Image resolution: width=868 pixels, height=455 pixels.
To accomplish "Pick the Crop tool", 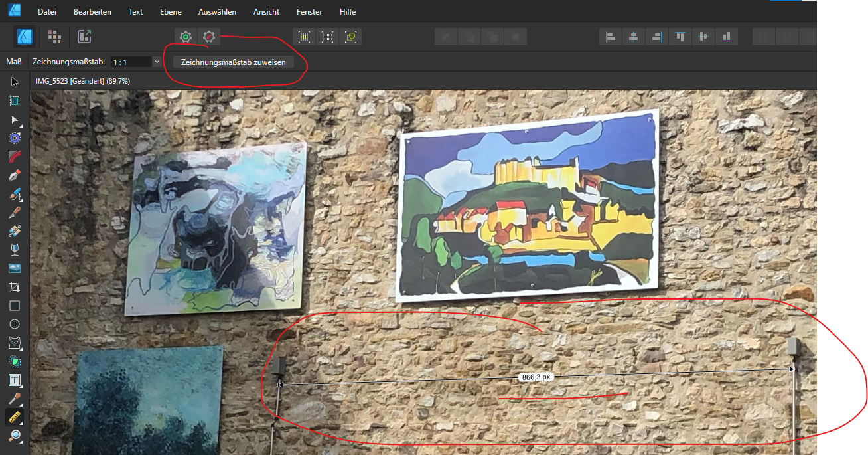I will coord(15,287).
